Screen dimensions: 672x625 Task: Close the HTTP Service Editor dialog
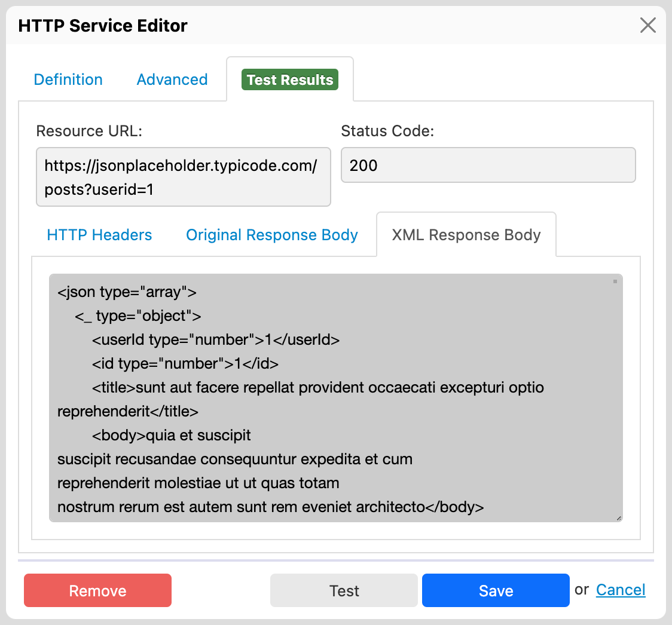pyautogui.click(x=648, y=25)
